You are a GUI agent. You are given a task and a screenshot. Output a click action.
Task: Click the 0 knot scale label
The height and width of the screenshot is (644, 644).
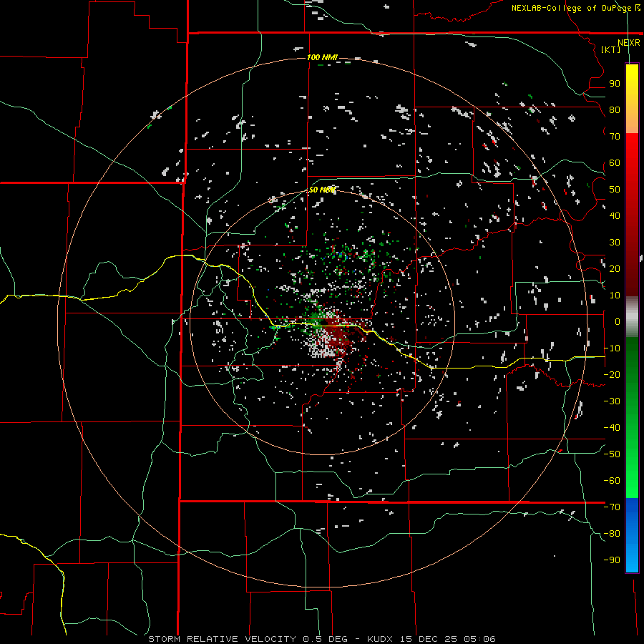617,321
